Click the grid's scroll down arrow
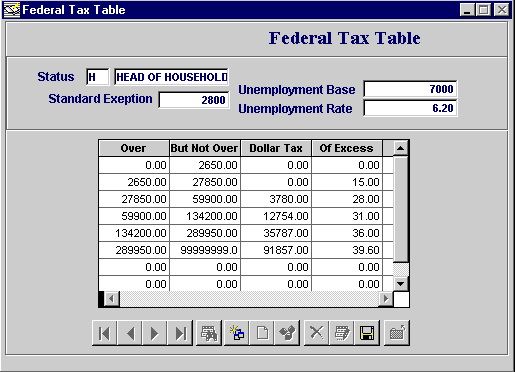The image size is (515, 372). click(x=401, y=284)
